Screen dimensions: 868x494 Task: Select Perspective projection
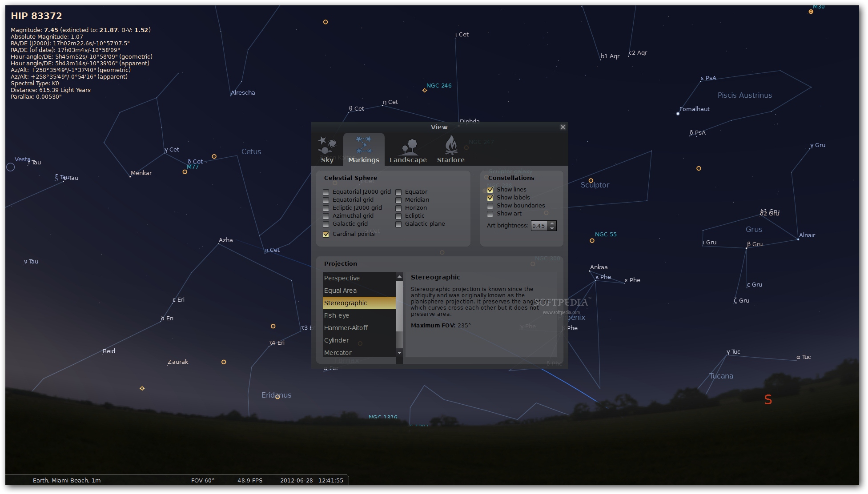tap(359, 278)
